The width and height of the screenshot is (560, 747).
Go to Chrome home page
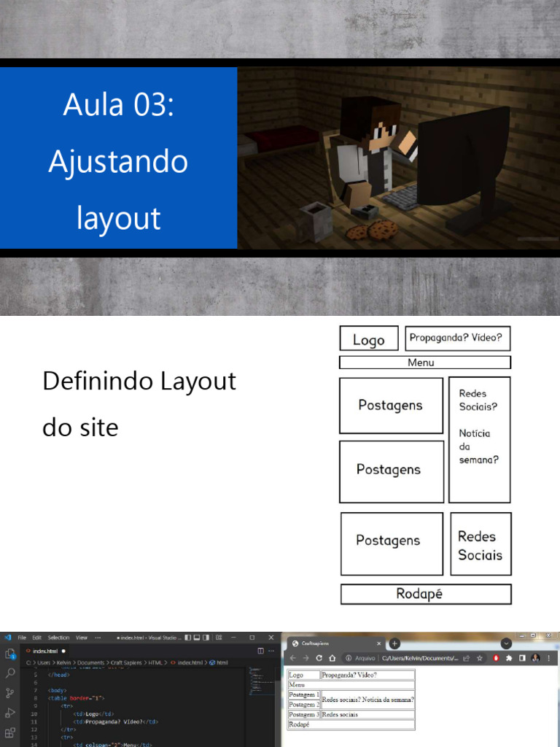(x=332, y=658)
